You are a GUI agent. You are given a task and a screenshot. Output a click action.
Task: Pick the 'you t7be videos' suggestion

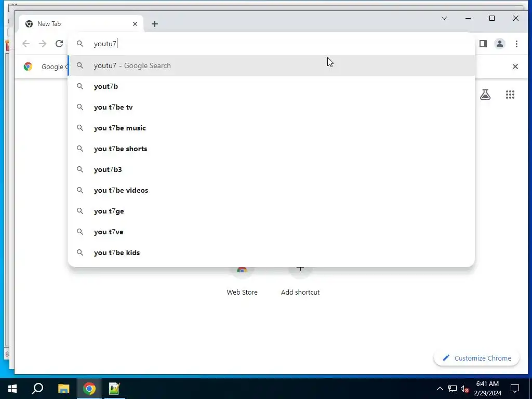(271, 190)
